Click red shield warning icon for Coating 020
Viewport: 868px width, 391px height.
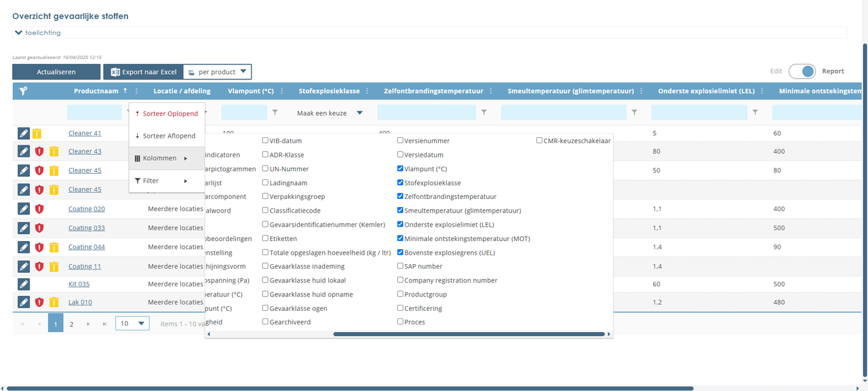click(39, 209)
